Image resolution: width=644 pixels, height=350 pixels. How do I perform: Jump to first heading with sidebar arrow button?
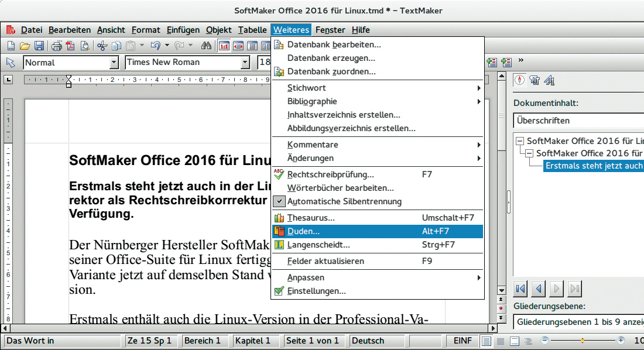(519, 288)
